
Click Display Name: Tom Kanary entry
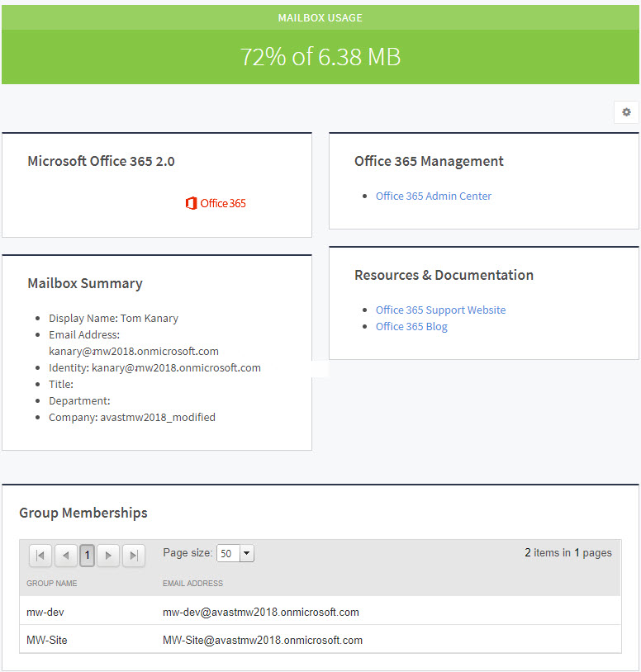click(113, 319)
